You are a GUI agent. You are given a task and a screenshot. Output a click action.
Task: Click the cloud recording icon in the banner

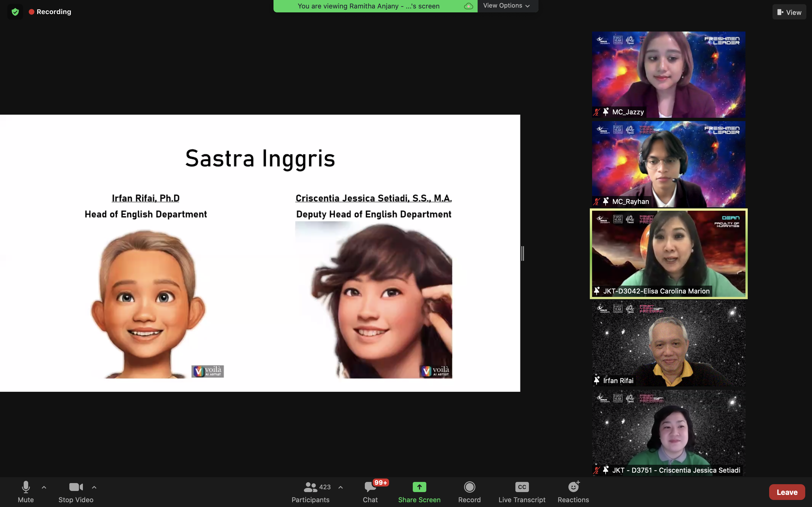(x=468, y=6)
